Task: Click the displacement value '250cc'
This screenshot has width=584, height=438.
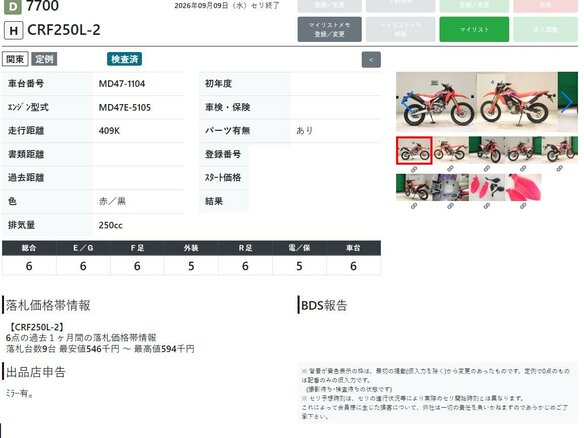Action: tap(111, 225)
